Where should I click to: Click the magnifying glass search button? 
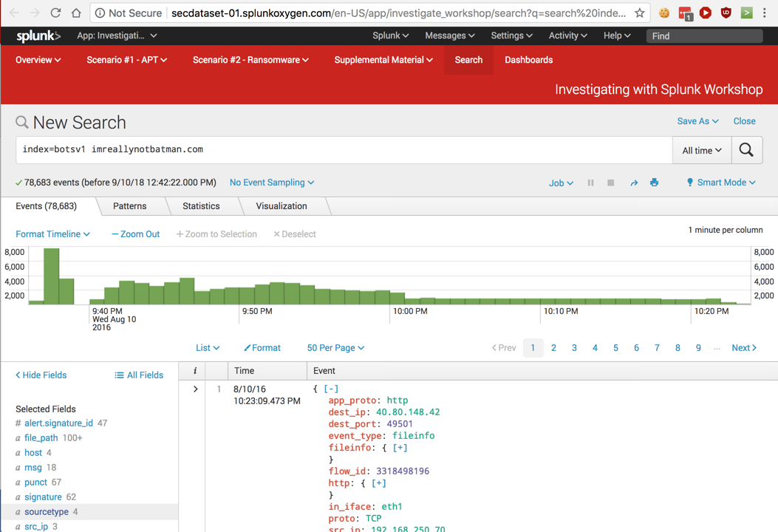point(746,150)
